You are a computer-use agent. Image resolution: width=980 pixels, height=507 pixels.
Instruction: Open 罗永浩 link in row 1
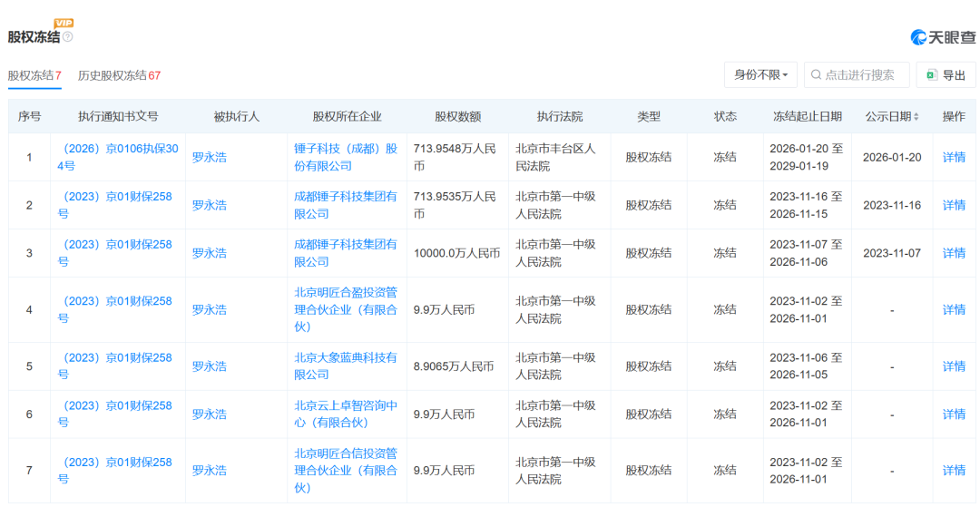pos(210,157)
